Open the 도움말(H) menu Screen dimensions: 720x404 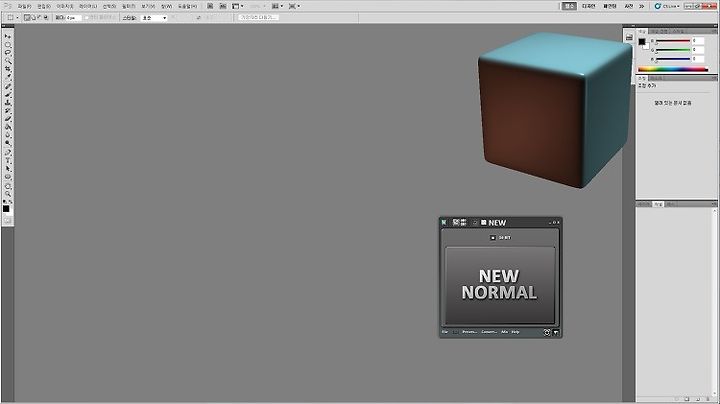tap(187, 6)
